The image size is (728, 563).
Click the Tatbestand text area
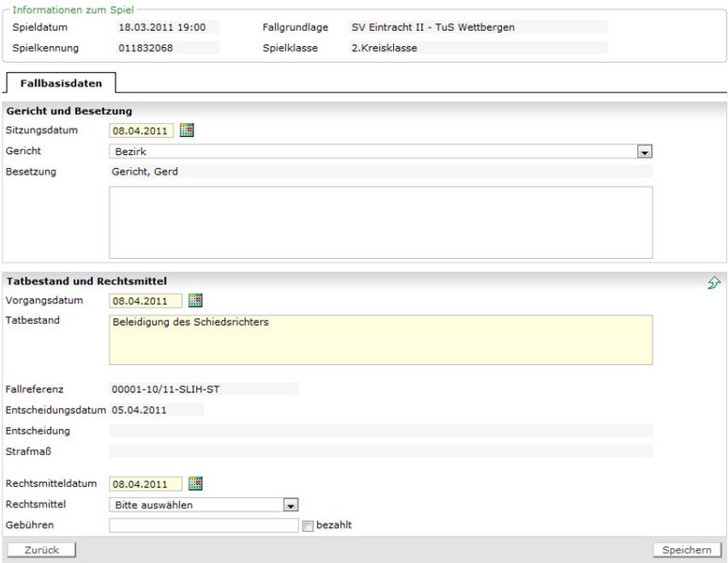(380, 340)
